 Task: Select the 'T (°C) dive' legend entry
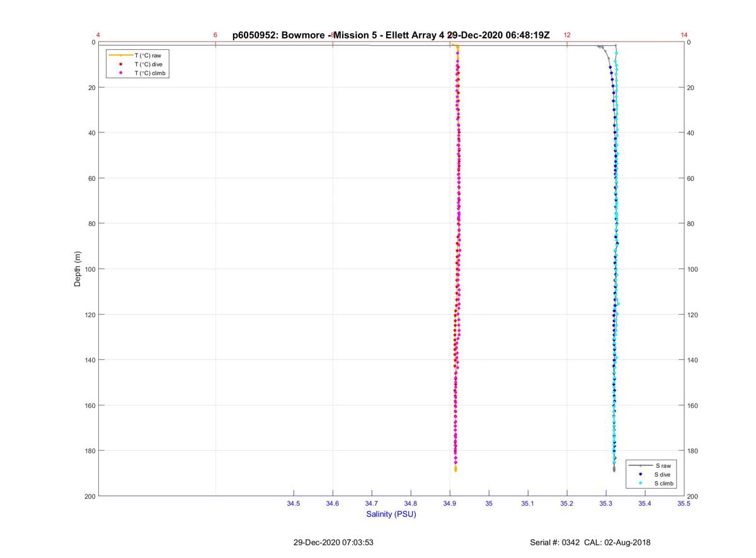[x=148, y=64]
